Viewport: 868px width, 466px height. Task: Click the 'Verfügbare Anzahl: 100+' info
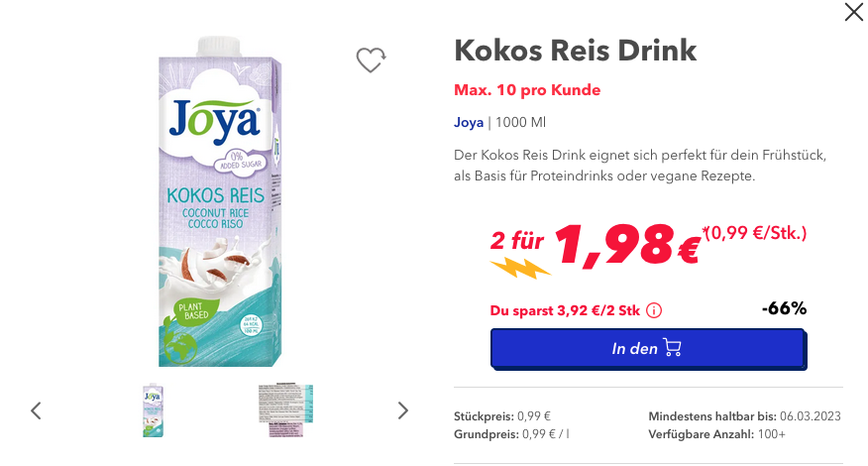click(716, 434)
